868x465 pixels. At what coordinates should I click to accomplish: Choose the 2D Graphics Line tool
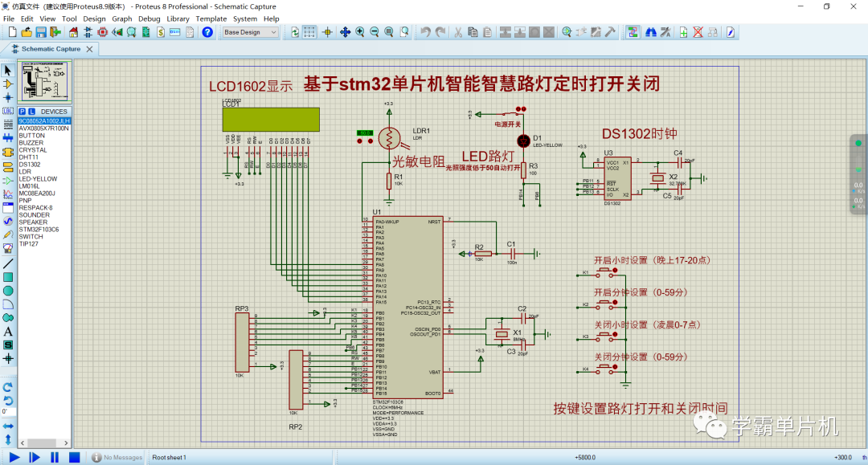tap(8, 263)
